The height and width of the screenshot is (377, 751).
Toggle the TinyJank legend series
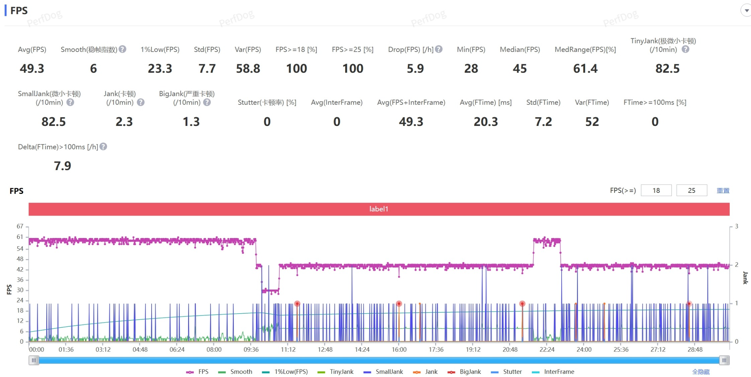(x=335, y=372)
